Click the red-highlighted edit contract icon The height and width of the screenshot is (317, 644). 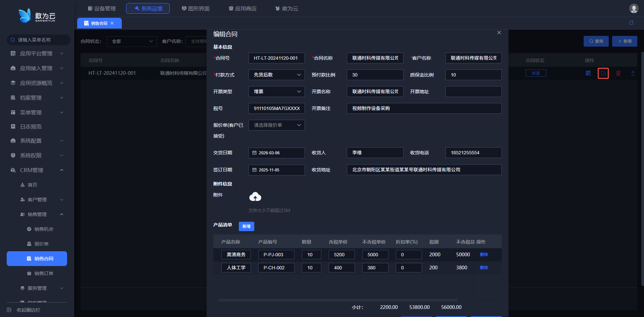[x=603, y=73]
